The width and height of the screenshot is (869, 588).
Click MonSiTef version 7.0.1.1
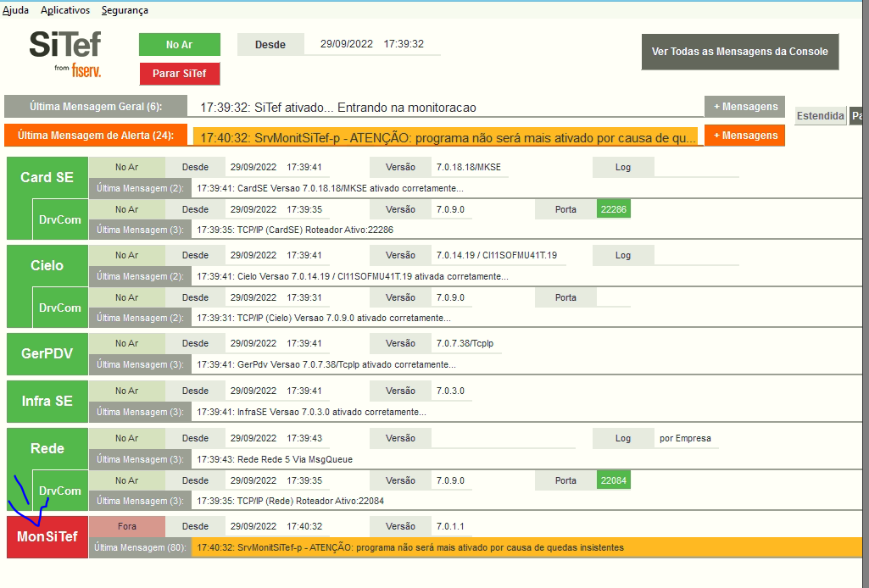click(x=450, y=526)
